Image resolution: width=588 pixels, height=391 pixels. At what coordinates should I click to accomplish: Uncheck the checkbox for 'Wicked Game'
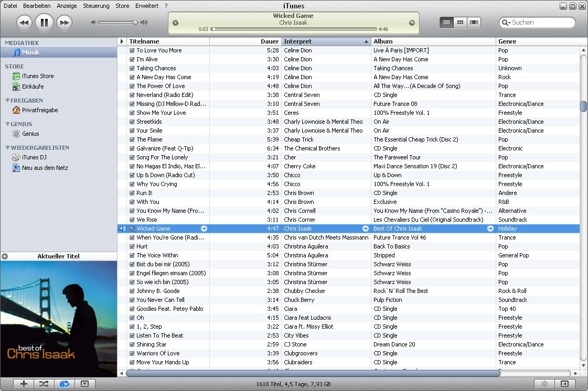(132, 229)
